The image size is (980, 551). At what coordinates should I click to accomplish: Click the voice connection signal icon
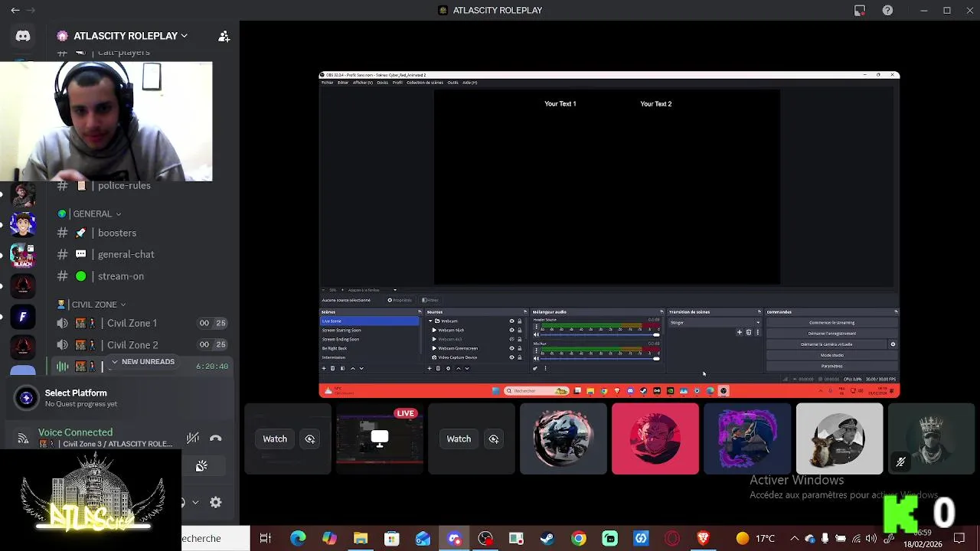click(23, 438)
